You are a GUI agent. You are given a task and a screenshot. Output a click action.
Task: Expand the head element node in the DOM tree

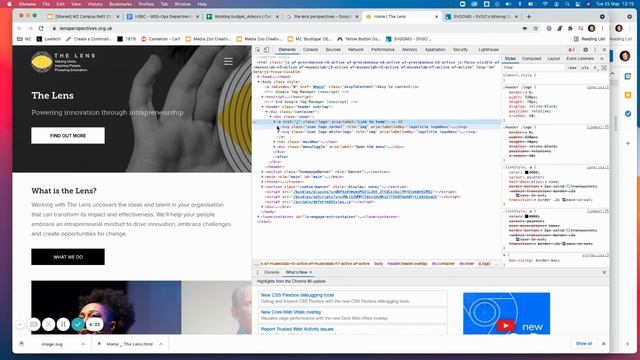click(258, 77)
